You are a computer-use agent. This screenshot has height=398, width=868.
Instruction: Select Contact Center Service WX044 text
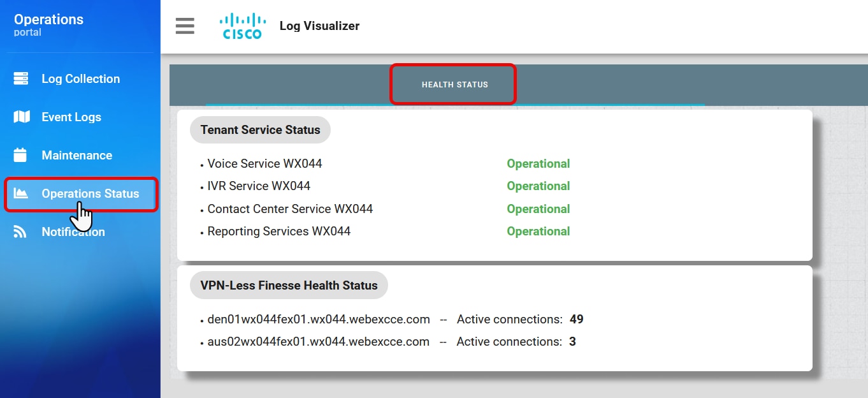click(x=290, y=209)
